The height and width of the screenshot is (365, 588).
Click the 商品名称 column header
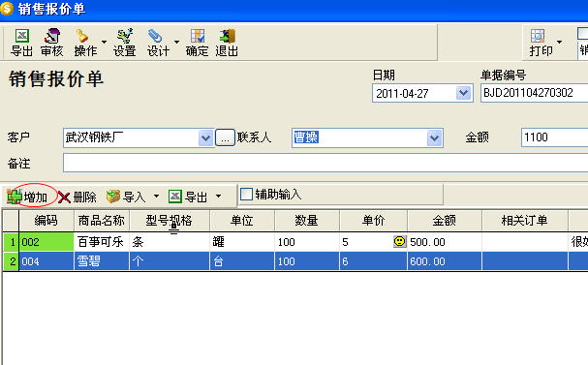(102, 221)
